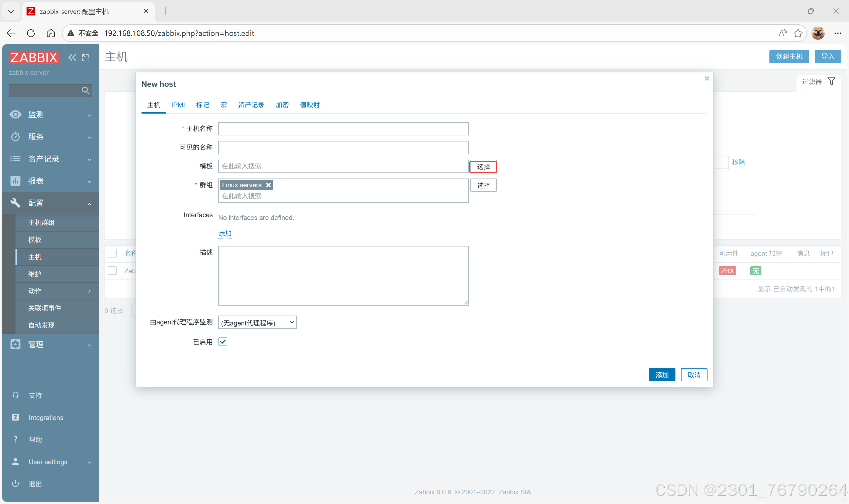Uncheck the 已启用 enabled checkbox
Viewport: 849px width, 504px height.
click(223, 342)
